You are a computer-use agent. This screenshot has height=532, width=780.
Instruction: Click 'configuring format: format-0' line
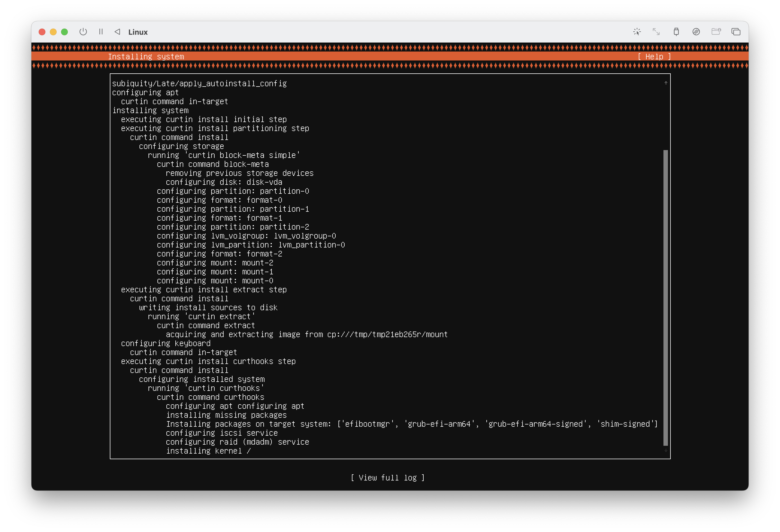[x=219, y=200]
